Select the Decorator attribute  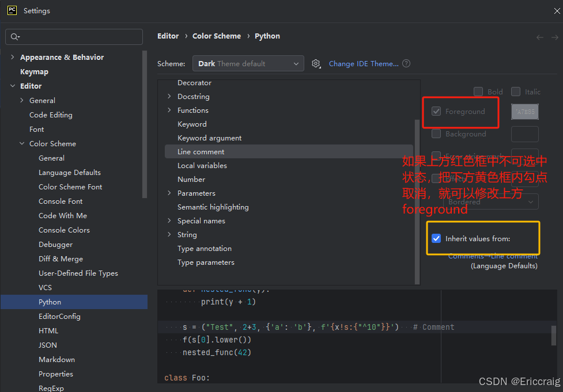click(194, 83)
